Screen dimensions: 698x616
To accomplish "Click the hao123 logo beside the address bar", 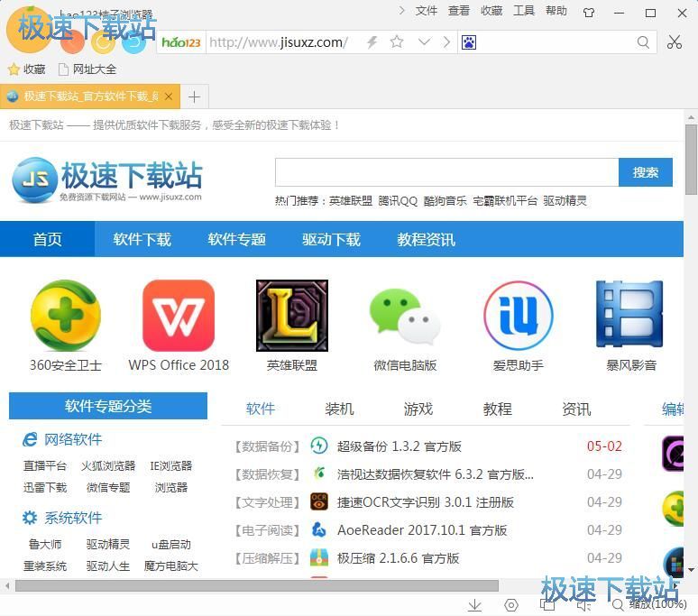I will point(181,42).
